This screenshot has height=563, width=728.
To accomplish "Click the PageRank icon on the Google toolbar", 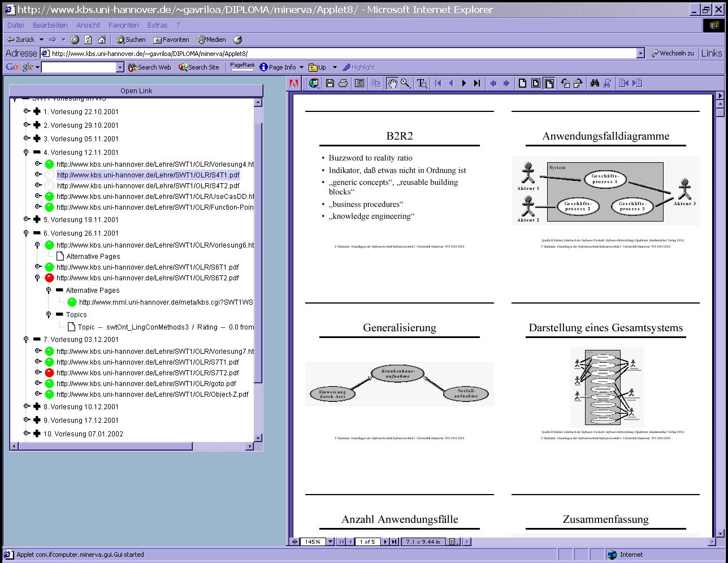I will pos(242,66).
